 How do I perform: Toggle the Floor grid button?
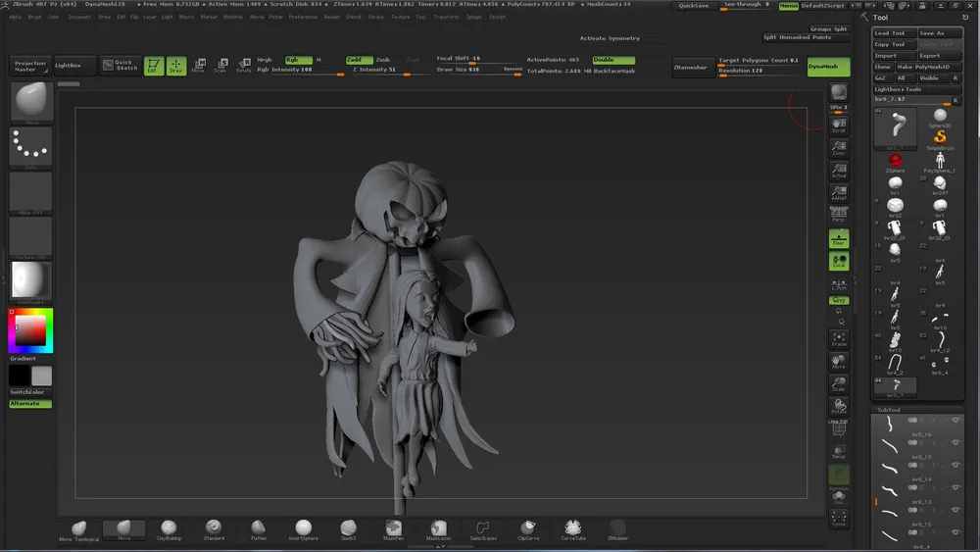[838, 238]
